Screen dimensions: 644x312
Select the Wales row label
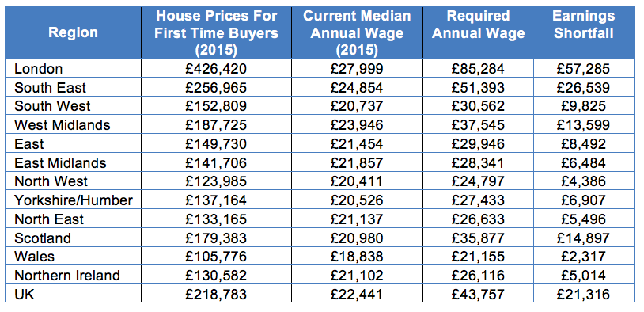tap(34, 257)
